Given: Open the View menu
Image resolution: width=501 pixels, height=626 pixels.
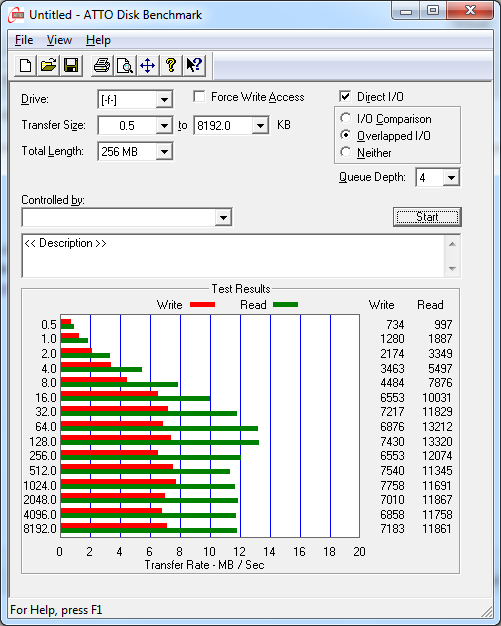Looking at the screenshot, I should coord(59,40).
